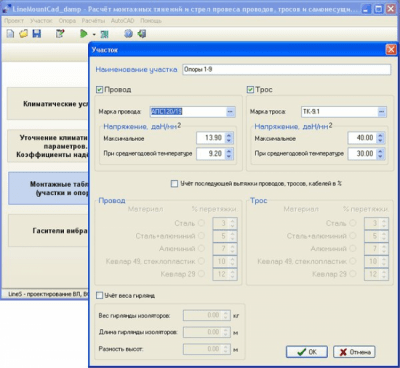The image size is (400, 368).
Task: Select Сталь+алюминий radio in Провод group
Action: pos(201,236)
